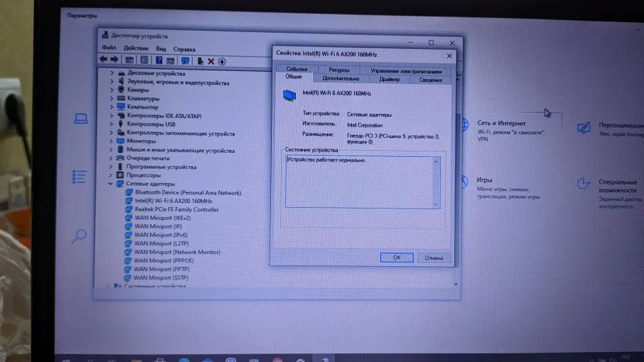
Task: Select WAN Miniport (IKEv2)
Action: (162, 218)
